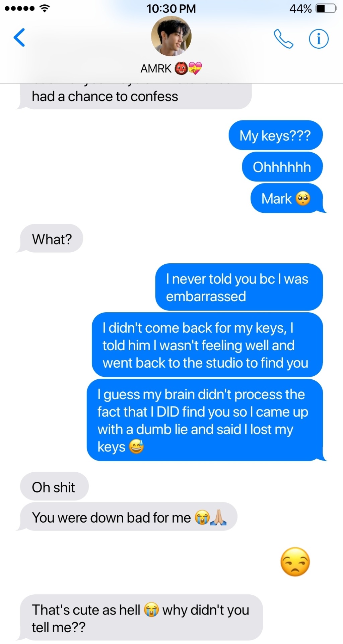Select the "My keys???" message bubble
Viewport: 343px width, 644px height.
tap(276, 135)
